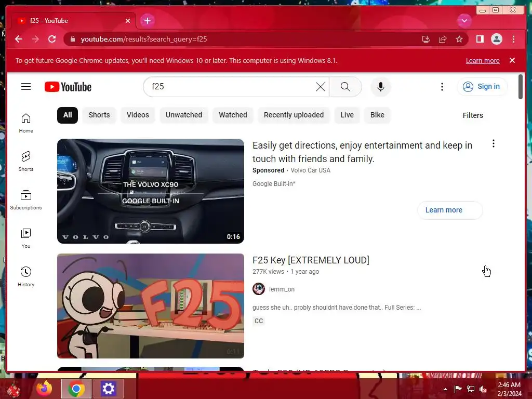
Task: Open YouTube settings three-dot menu
Action: click(442, 87)
